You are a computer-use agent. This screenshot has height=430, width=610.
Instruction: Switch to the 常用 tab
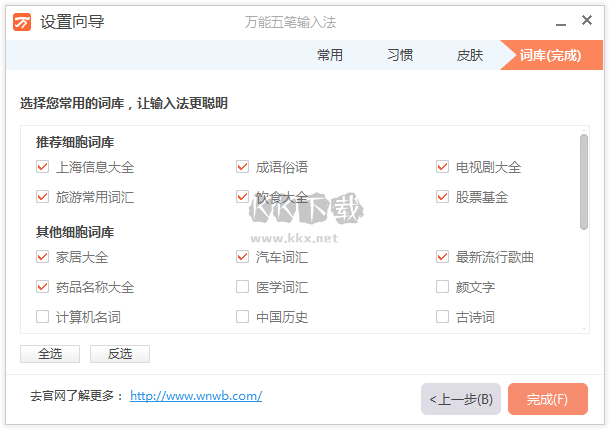point(330,55)
